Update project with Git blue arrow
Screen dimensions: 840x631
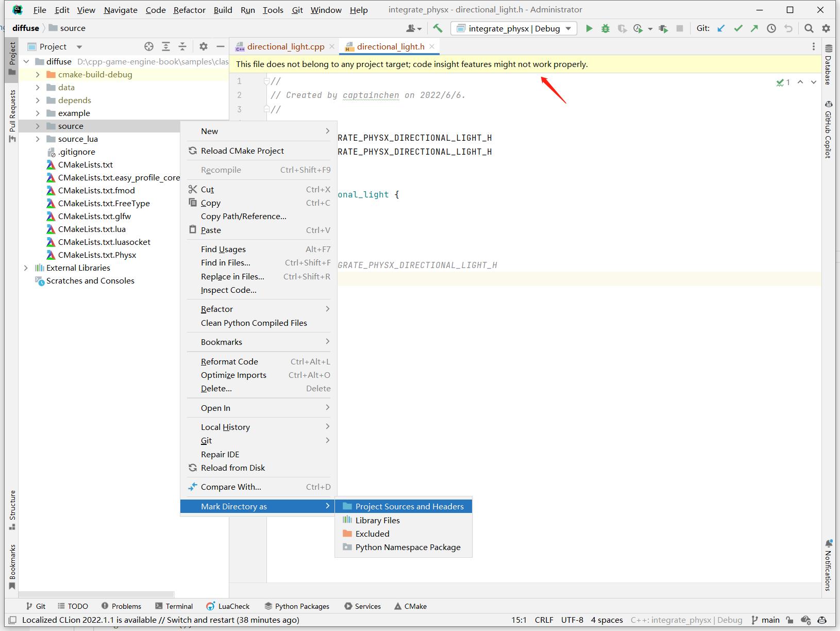[721, 28]
